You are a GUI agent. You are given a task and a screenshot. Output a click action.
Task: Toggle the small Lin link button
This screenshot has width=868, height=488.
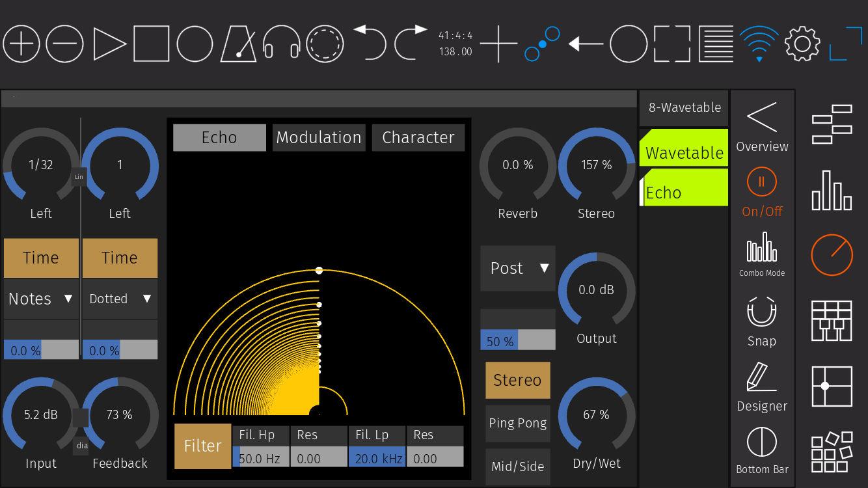pyautogui.click(x=79, y=177)
